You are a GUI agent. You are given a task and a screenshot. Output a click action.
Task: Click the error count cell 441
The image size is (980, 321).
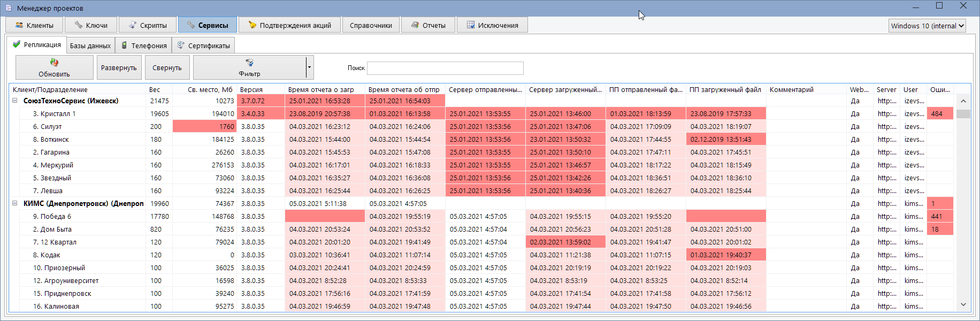click(x=940, y=216)
